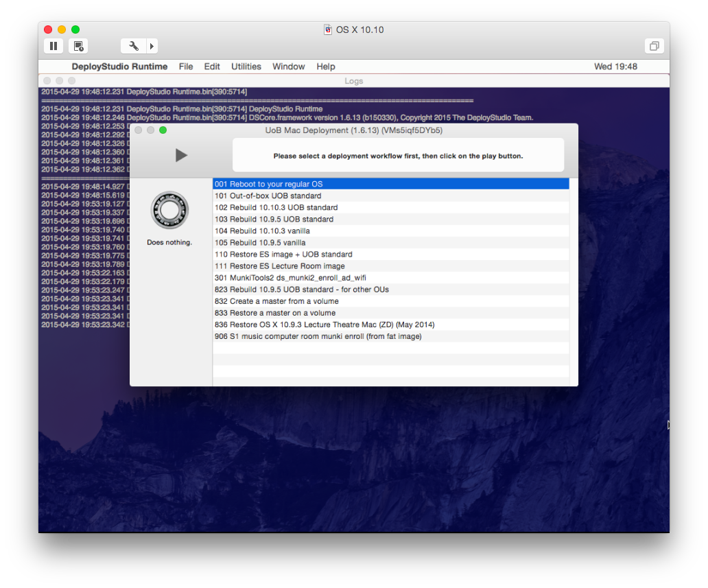Open the wrench settings tool

[134, 46]
